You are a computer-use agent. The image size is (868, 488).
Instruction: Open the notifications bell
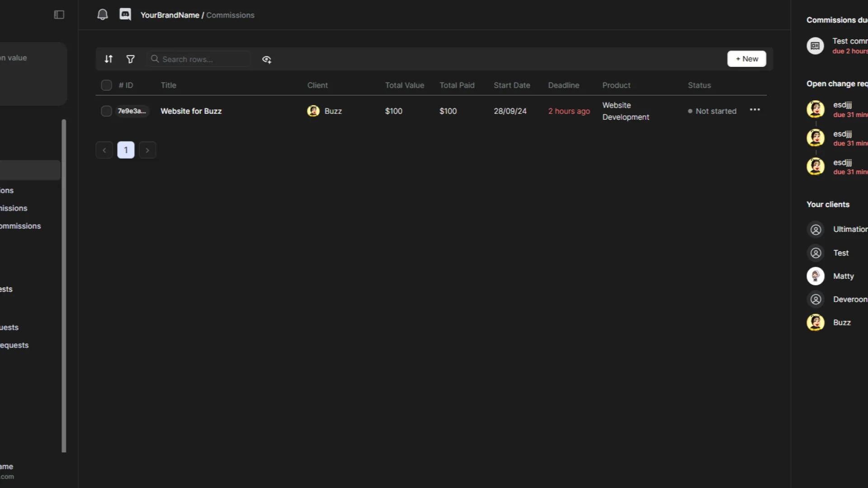point(103,14)
